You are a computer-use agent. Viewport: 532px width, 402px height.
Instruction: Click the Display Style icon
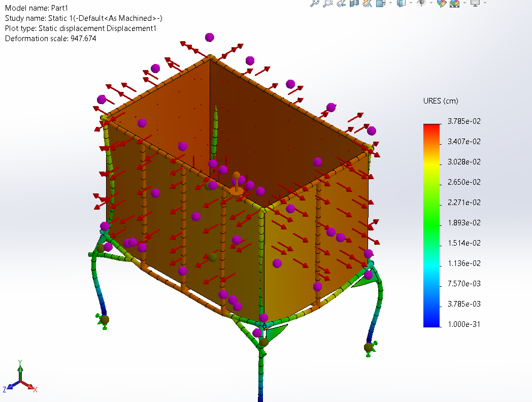[402, 3]
